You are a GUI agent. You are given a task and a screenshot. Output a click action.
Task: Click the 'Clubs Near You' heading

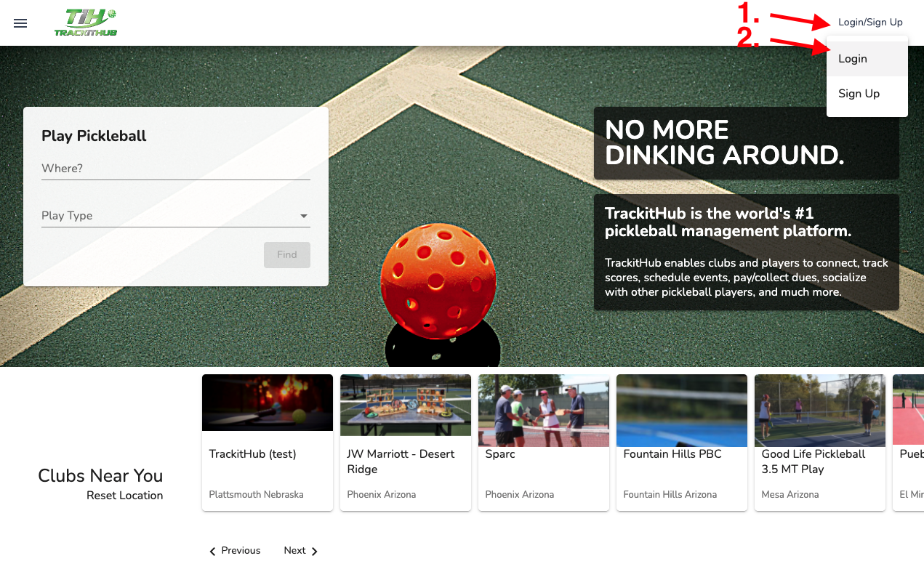click(x=100, y=476)
